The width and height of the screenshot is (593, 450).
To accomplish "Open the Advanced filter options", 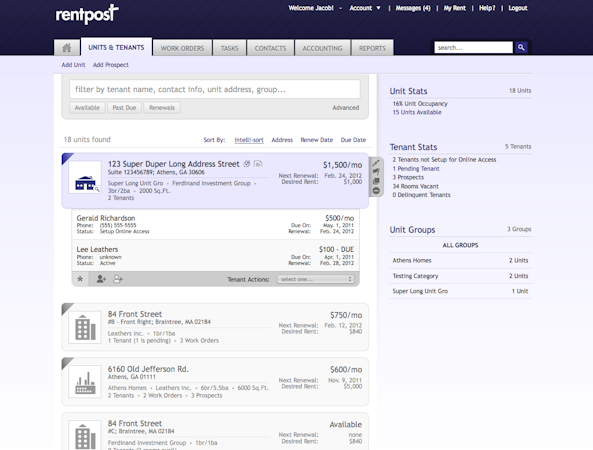I will point(346,108).
